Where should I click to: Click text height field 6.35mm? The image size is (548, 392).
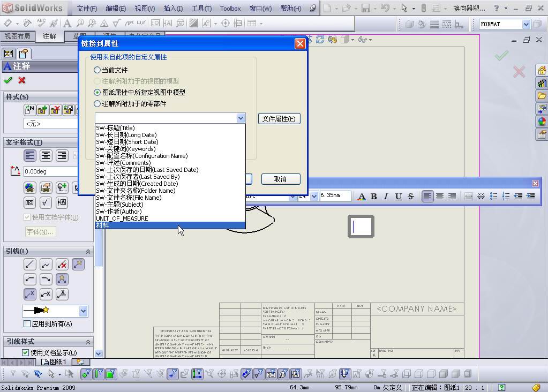click(x=335, y=195)
